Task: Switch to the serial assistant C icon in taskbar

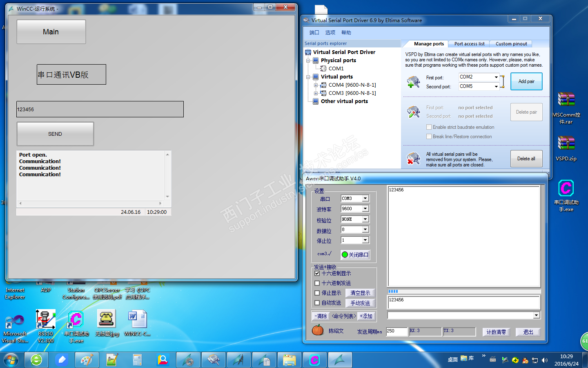Action: [314, 360]
